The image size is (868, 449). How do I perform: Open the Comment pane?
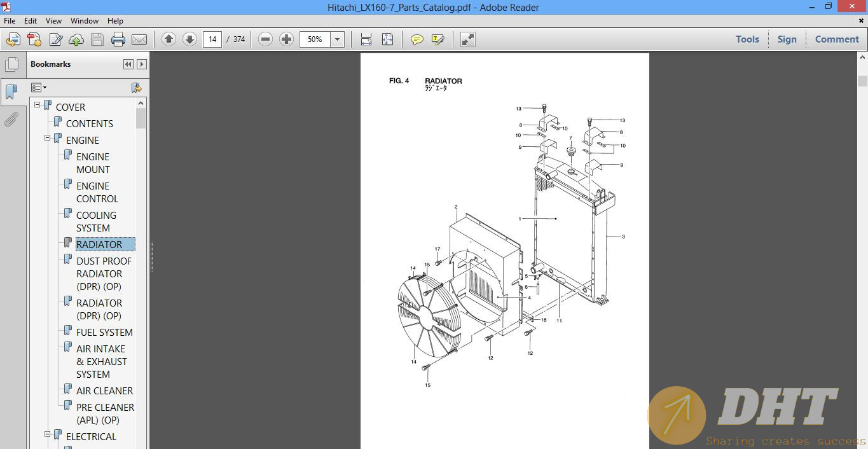[x=837, y=39]
